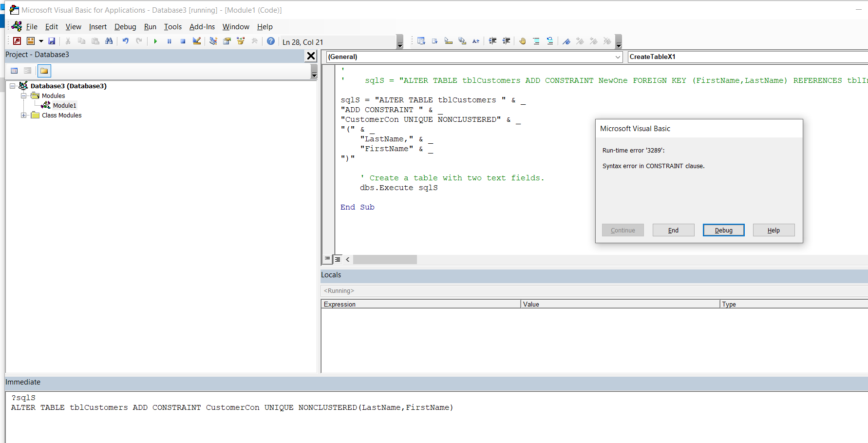Click the Indent icon in Edit toolbar

[x=492, y=41]
